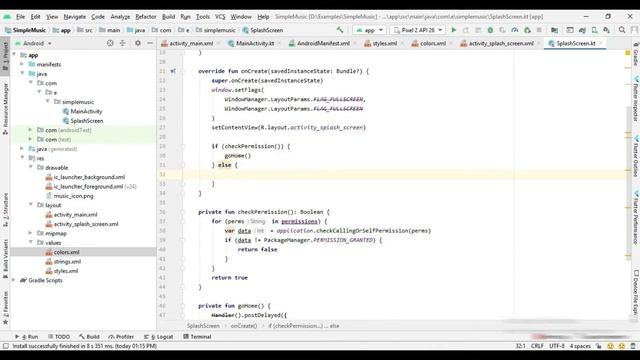
Task: Open the Pixel 2 API 26 device dropdown
Action: (x=418, y=30)
